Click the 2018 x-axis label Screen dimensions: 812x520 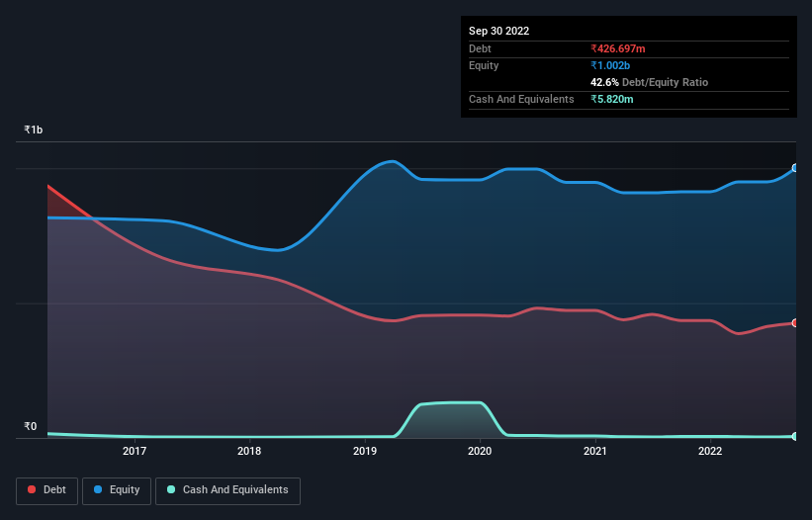pos(249,451)
